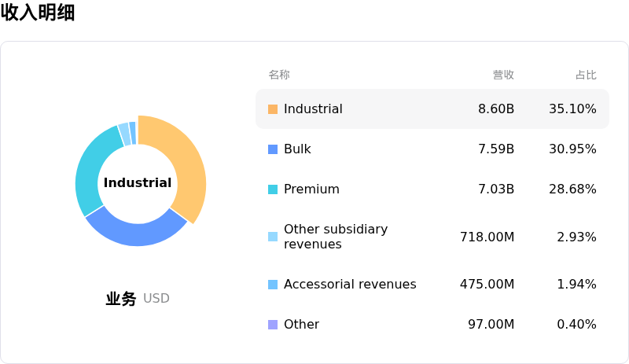Screen dimensions: 629x364
Task: Select the Industrial revenue row
Action: point(432,109)
